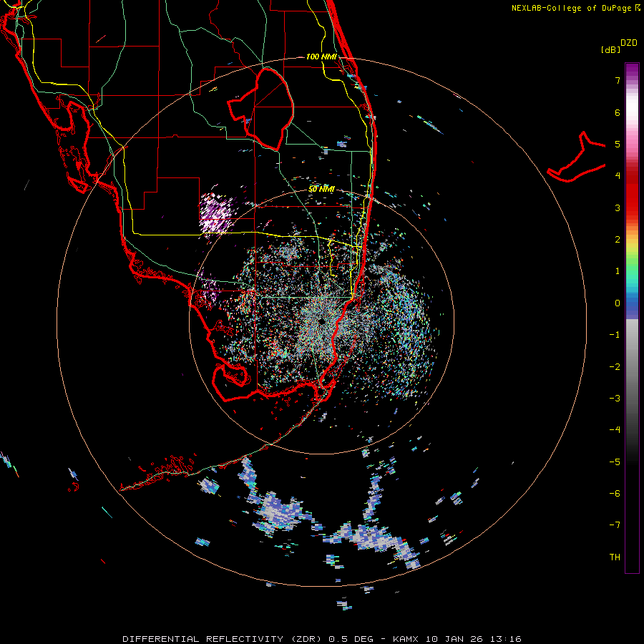Select the 7 tick label on color scale

pos(618,80)
